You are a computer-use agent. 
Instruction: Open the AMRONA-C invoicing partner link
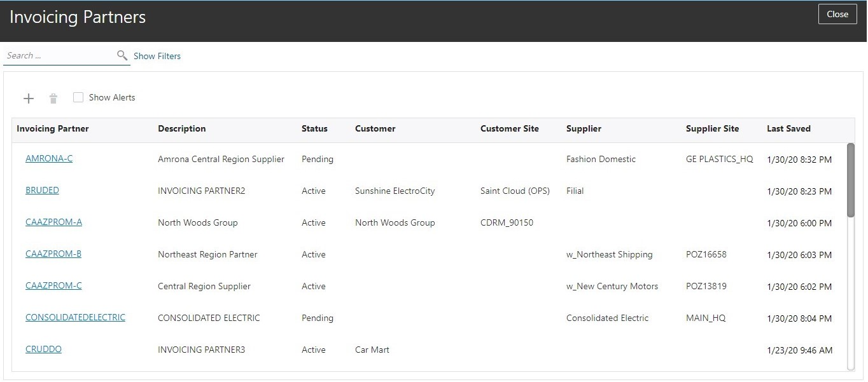click(49, 158)
